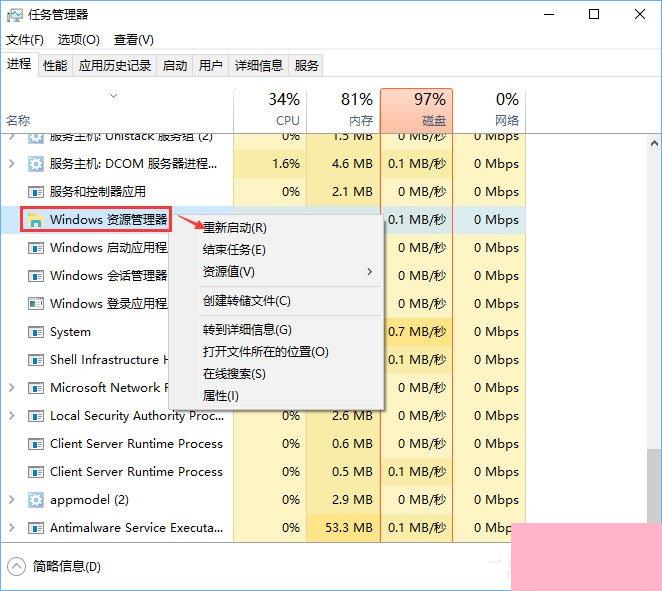Open the 资源值(V) submenu arrow
Viewport: 662px width, 591px height.
click(x=370, y=271)
